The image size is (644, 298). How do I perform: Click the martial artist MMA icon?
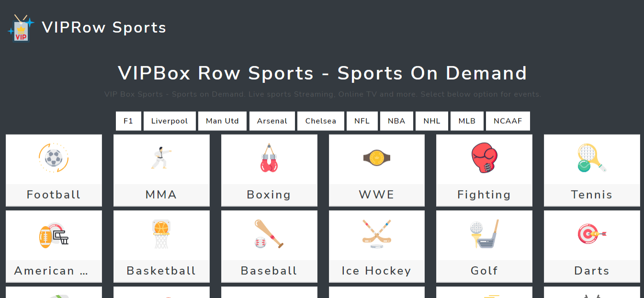click(x=161, y=158)
